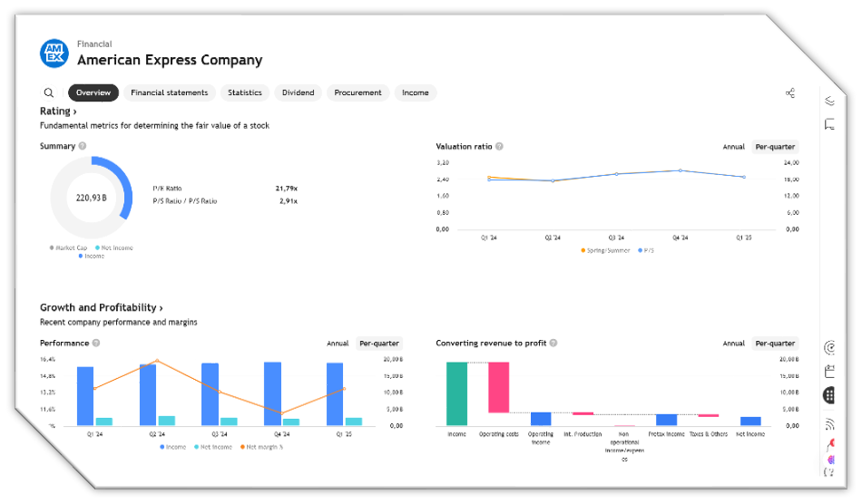Click the blue Net income waterfall bar

click(750, 422)
